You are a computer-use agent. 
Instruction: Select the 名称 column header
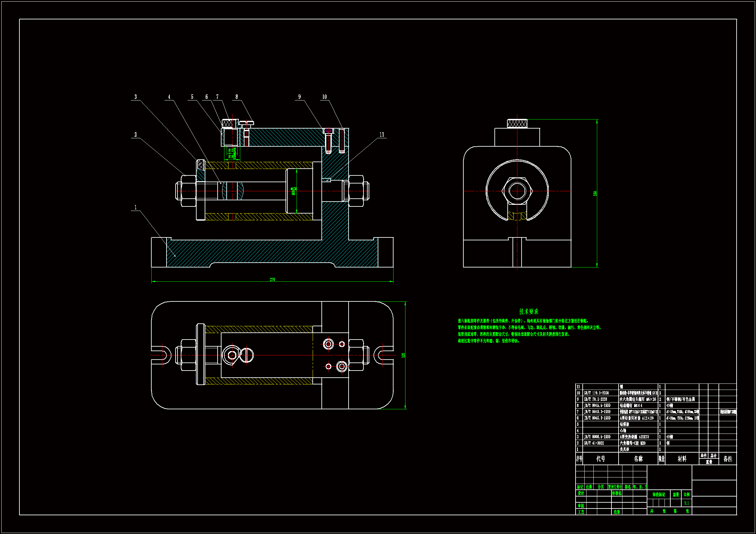[x=638, y=459]
